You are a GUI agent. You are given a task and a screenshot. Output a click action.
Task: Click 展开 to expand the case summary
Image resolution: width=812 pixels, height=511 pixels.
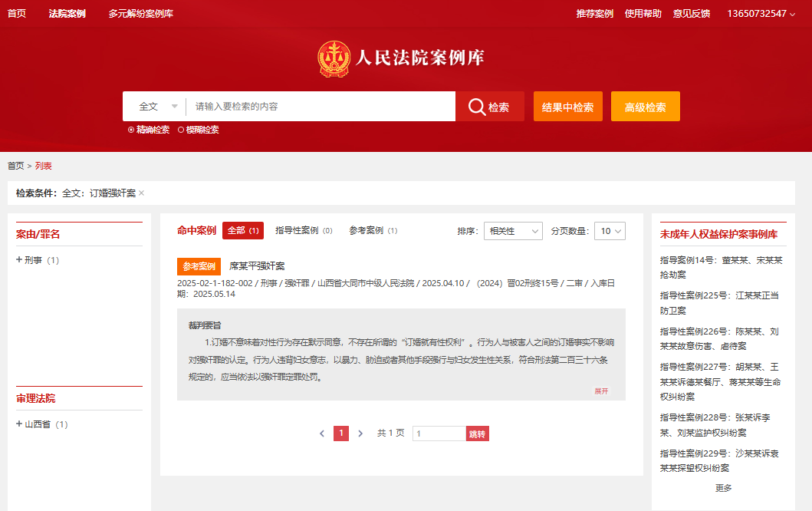pos(602,391)
